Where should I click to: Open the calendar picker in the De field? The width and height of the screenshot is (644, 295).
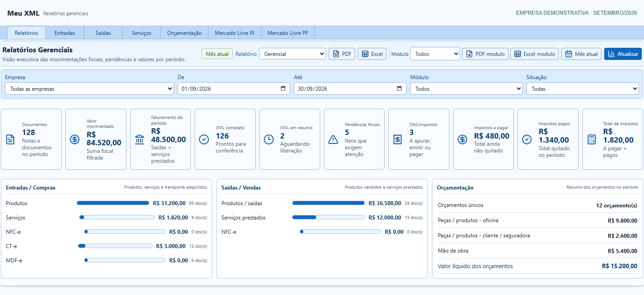click(283, 88)
